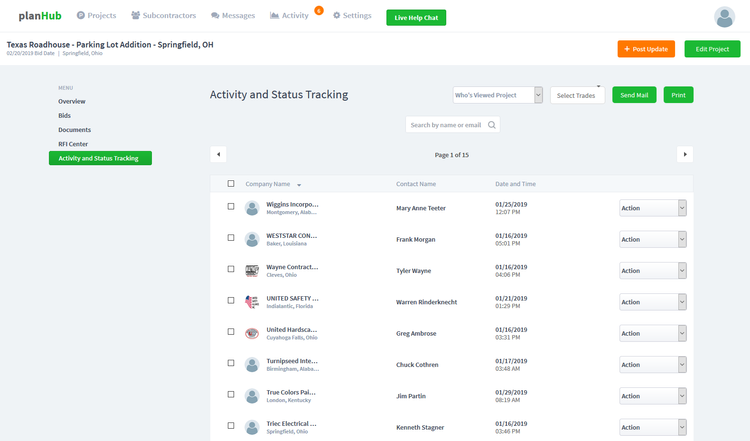750x441 pixels.
Task: Go to next page arrow
Action: click(685, 154)
